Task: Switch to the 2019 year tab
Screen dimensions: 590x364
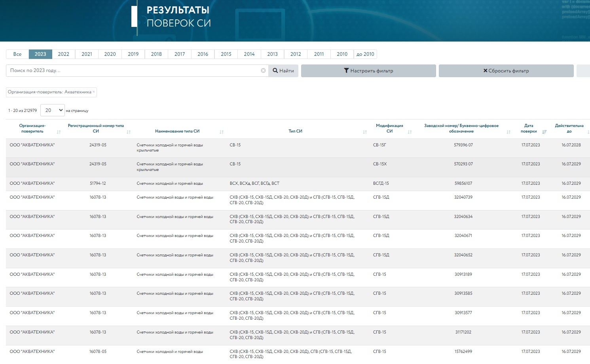Action: (x=133, y=54)
